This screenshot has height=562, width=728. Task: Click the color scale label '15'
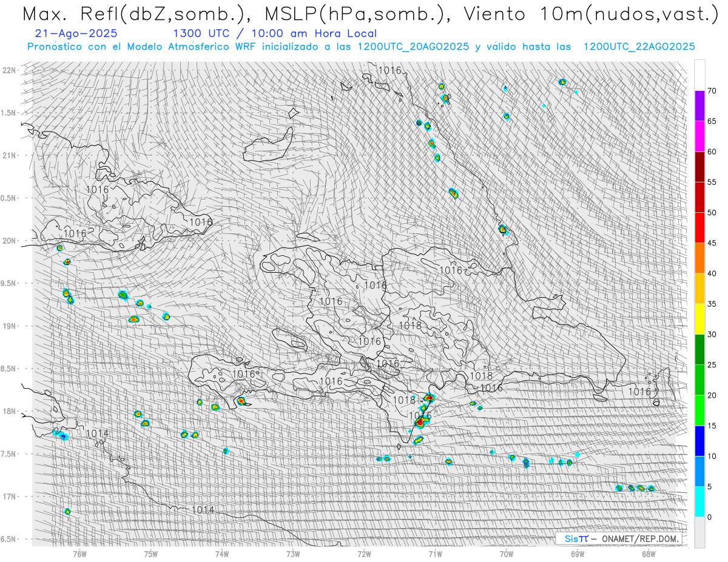(712, 426)
